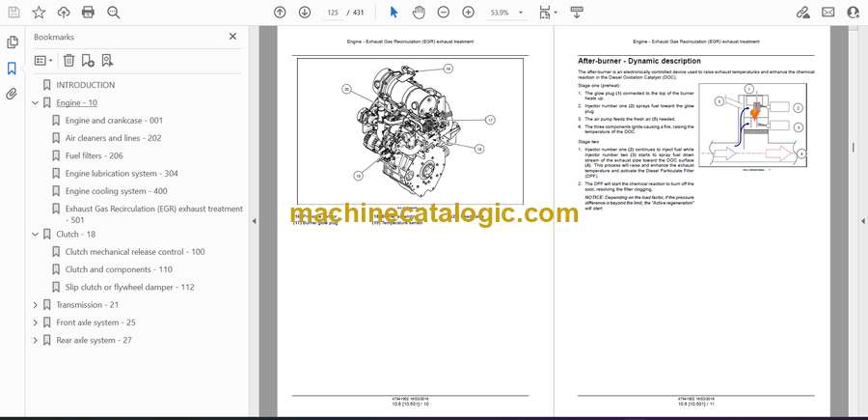Open bookmark options menu dropdown

[43, 61]
